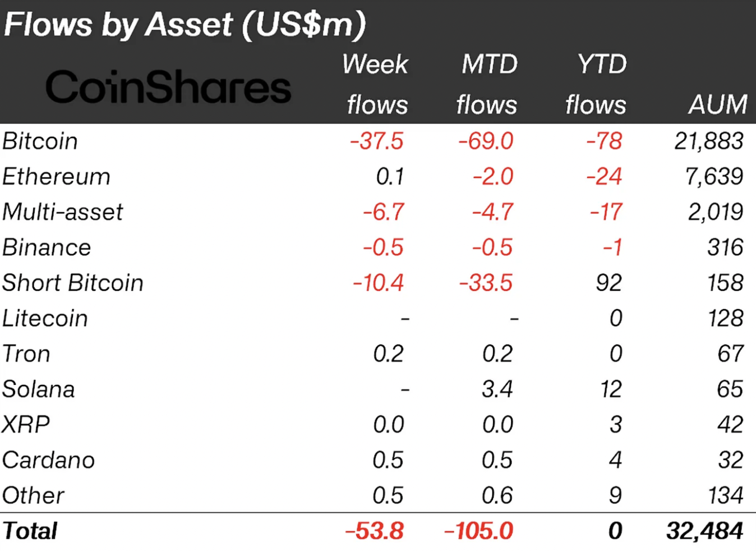Click the Short Bitcoin row label
The height and width of the screenshot is (551, 756).
point(73,283)
